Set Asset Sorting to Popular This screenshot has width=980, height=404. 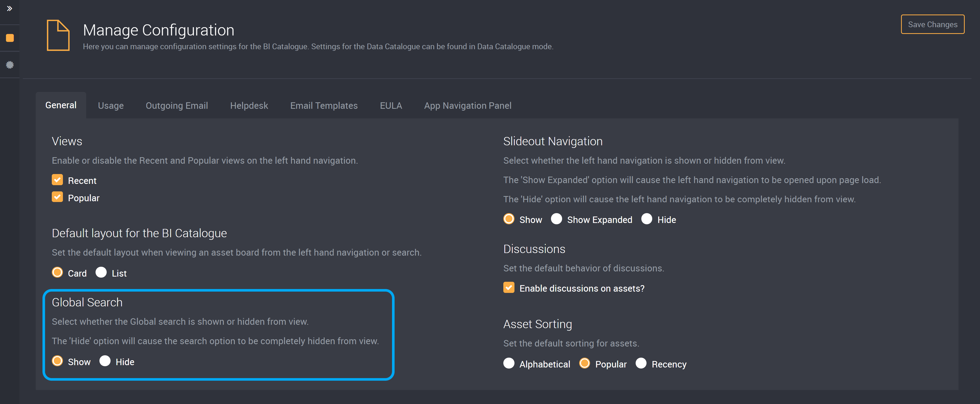point(585,363)
